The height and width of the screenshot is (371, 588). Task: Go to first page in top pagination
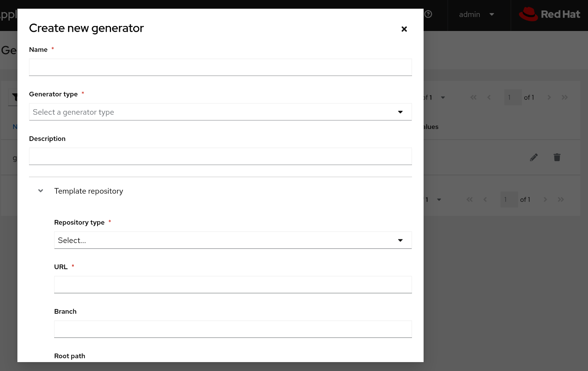click(x=473, y=98)
